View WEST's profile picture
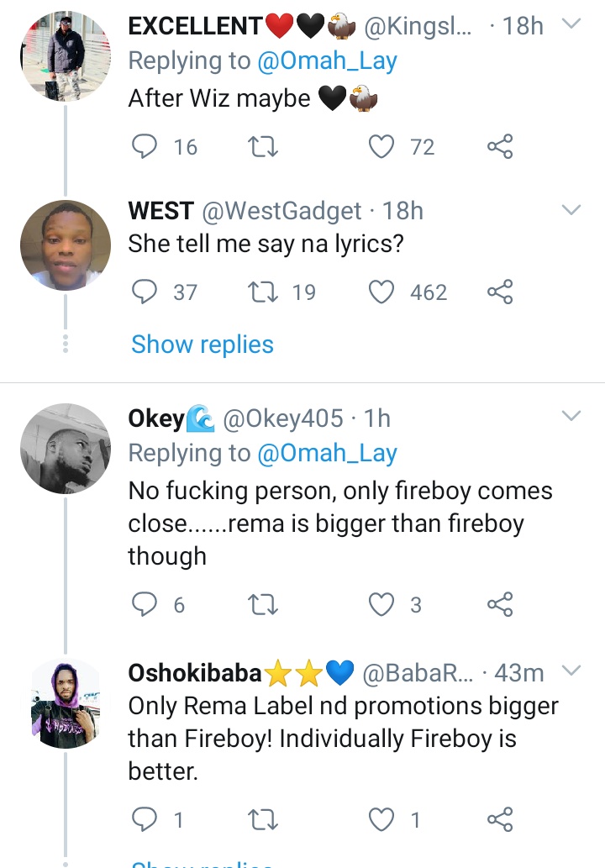This screenshot has height=868, width=605. point(66,245)
